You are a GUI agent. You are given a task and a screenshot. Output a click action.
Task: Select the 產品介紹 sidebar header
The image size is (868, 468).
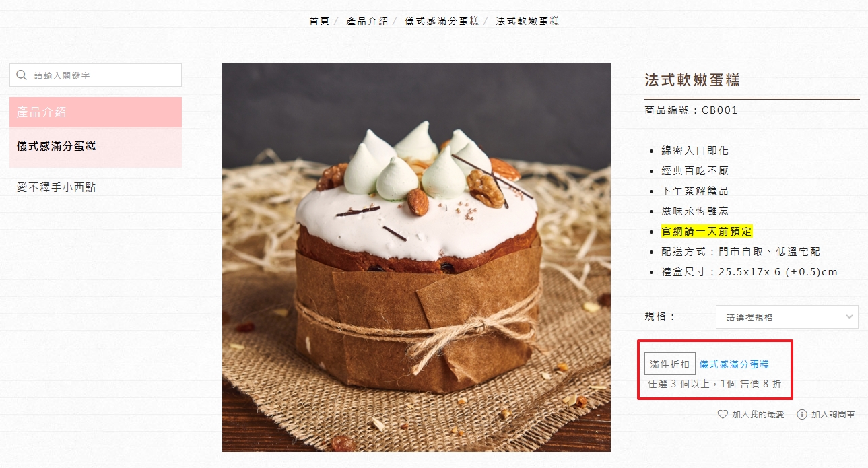pos(96,112)
